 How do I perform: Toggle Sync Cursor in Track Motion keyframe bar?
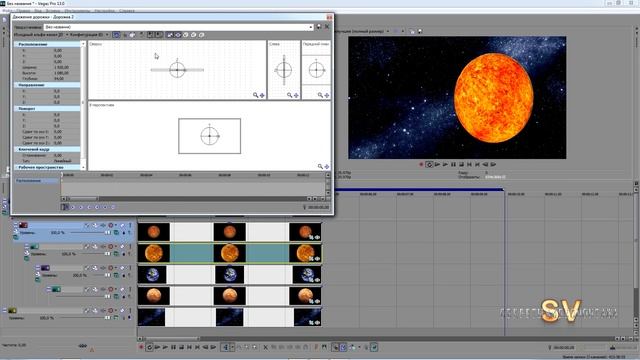64,207
